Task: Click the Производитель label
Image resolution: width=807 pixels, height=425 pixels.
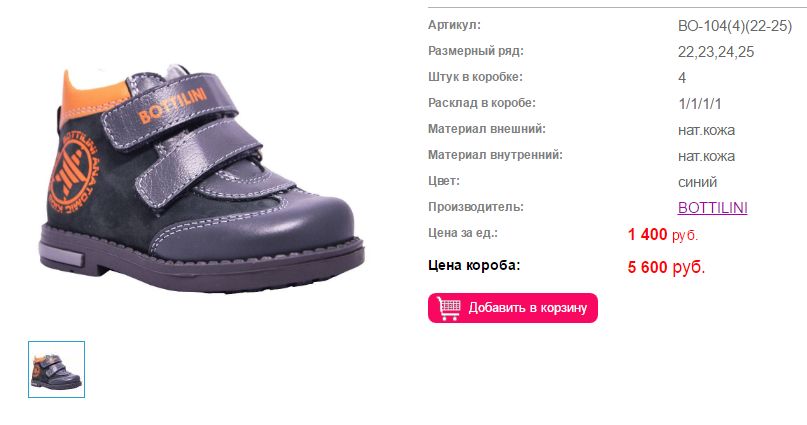Action: coord(476,207)
